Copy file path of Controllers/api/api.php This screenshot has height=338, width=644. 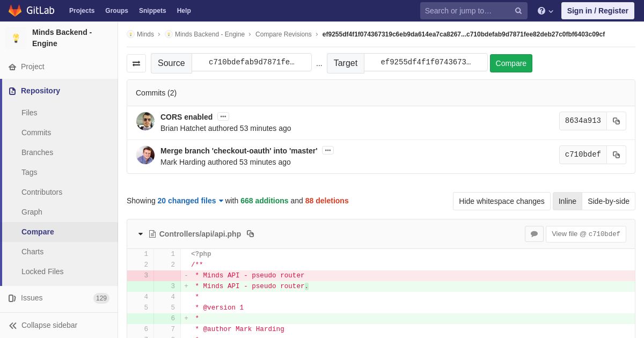[x=250, y=234]
